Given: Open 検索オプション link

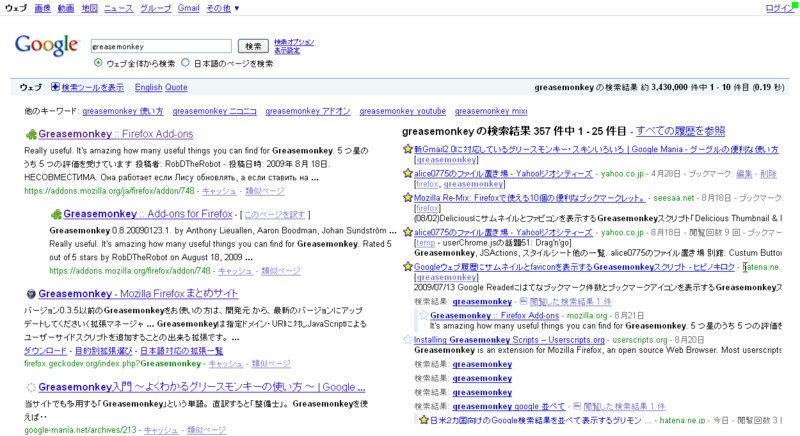Looking at the screenshot, I should (294, 42).
